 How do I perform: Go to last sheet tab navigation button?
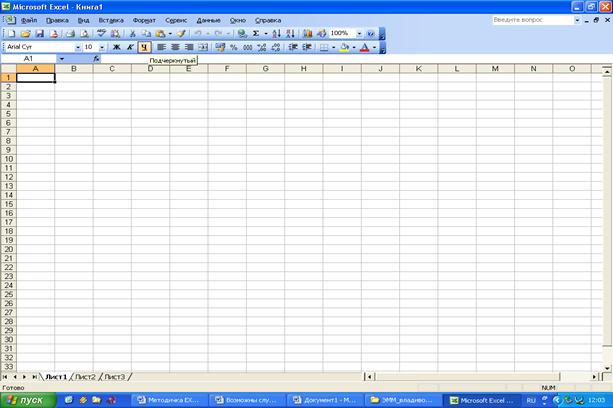coord(34,377)
